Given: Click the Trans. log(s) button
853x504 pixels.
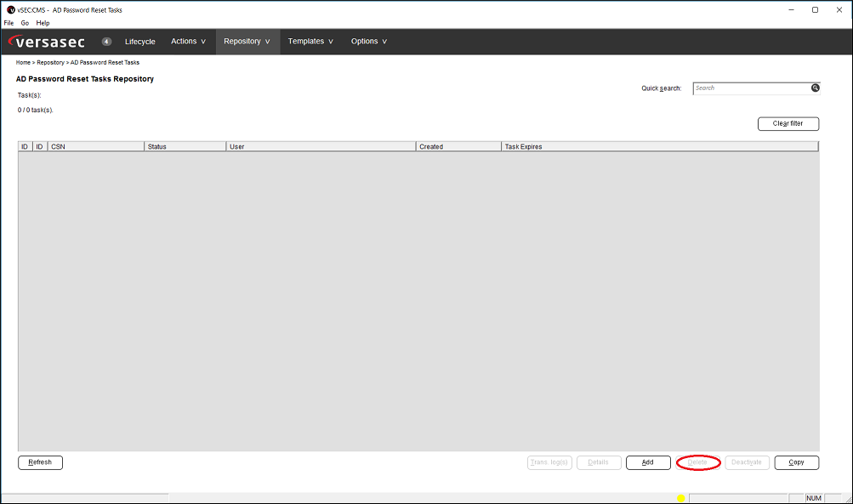Looking at the screenshot, I should pos(549,462).
